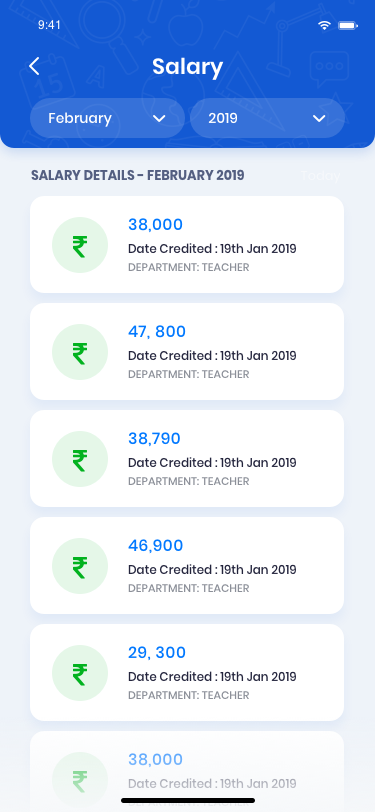Screen dimensions: 375x812
Task: Click rupee icon on 47, 800 card
Action: point(80,352)
